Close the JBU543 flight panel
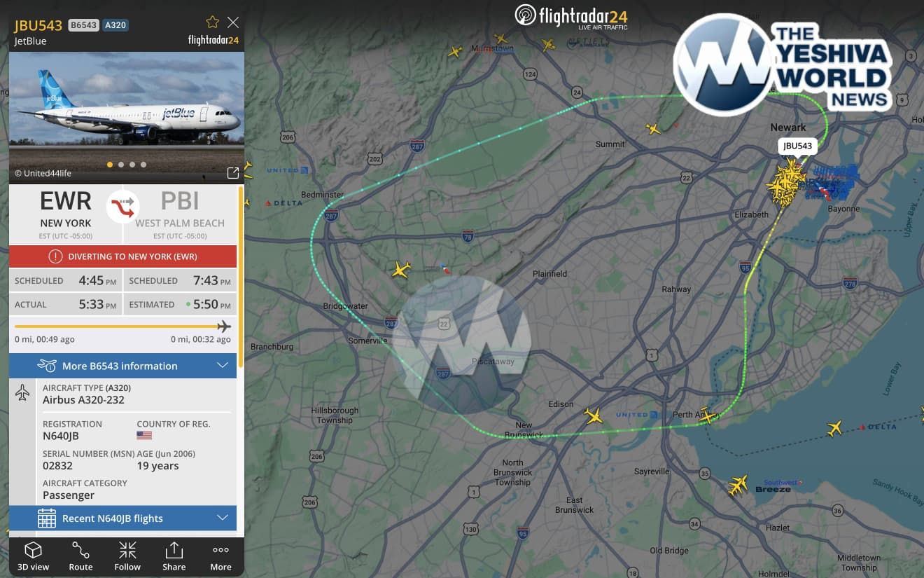924x578 pixels. coord(233,22)
